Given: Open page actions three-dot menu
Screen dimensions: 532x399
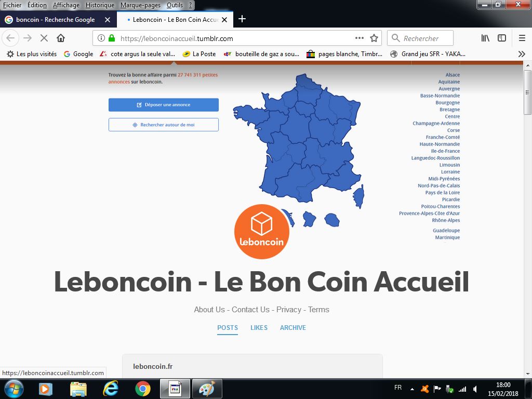Looking at the screenshot, I should [360, 38].
